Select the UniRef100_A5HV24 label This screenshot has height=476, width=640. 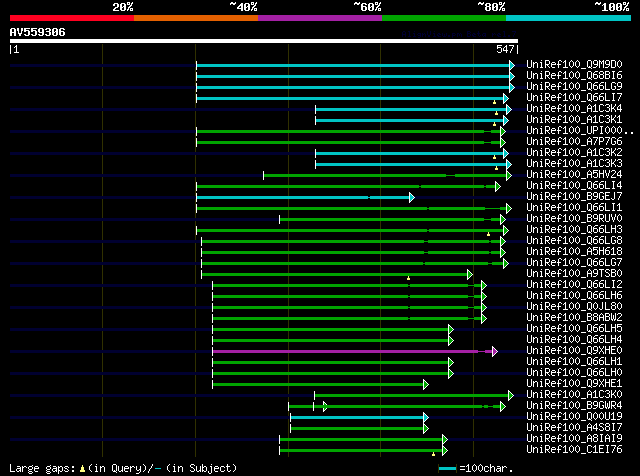pos(574,175)
